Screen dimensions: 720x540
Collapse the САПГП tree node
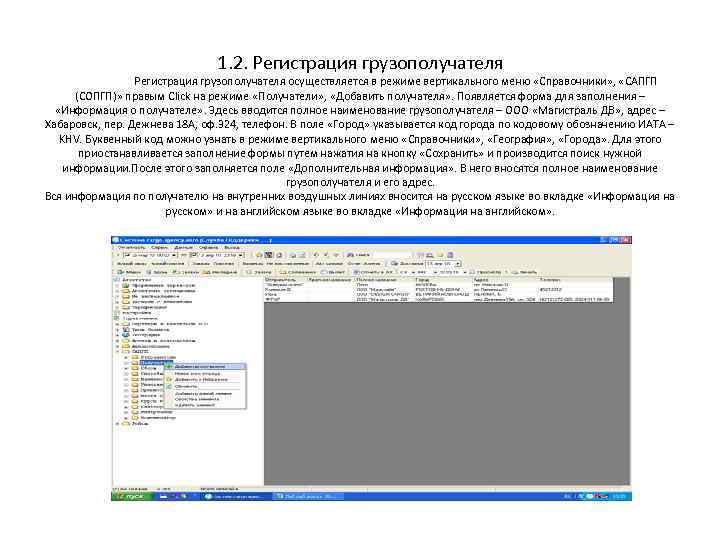pyautogui.click(x=118, y=351)
